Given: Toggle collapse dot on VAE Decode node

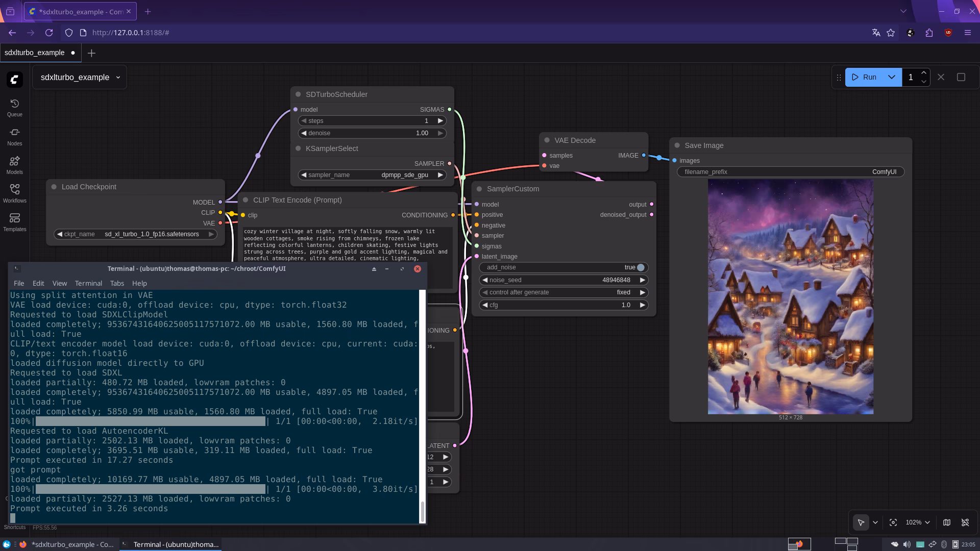Looking at the screenshot, I should (x=547, y=140).
